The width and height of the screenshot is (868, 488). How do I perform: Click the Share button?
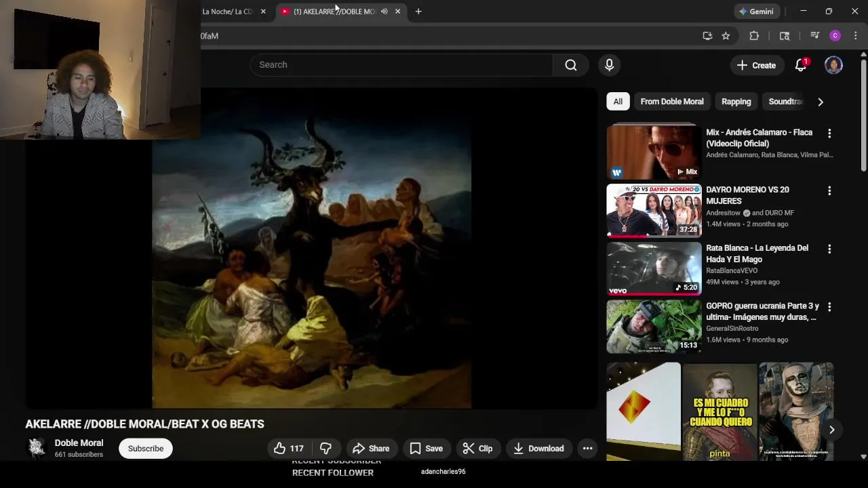[370, 449]
